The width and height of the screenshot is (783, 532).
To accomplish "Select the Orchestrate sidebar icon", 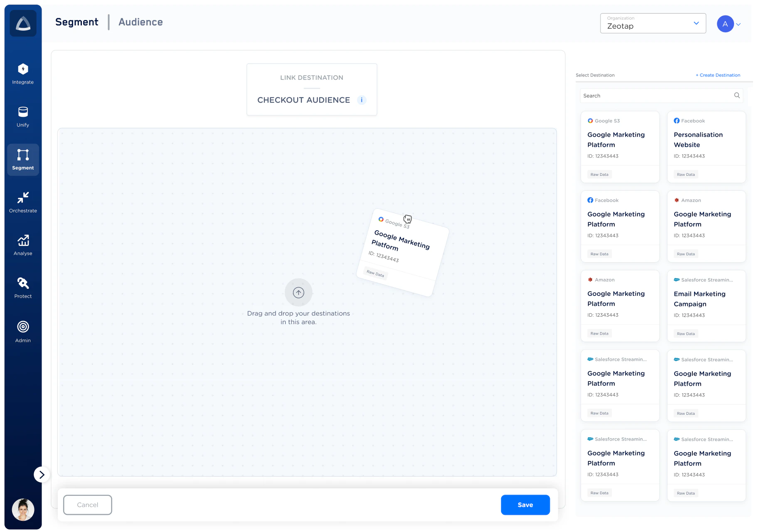I will pyautogui.click(x=23, y=197).
